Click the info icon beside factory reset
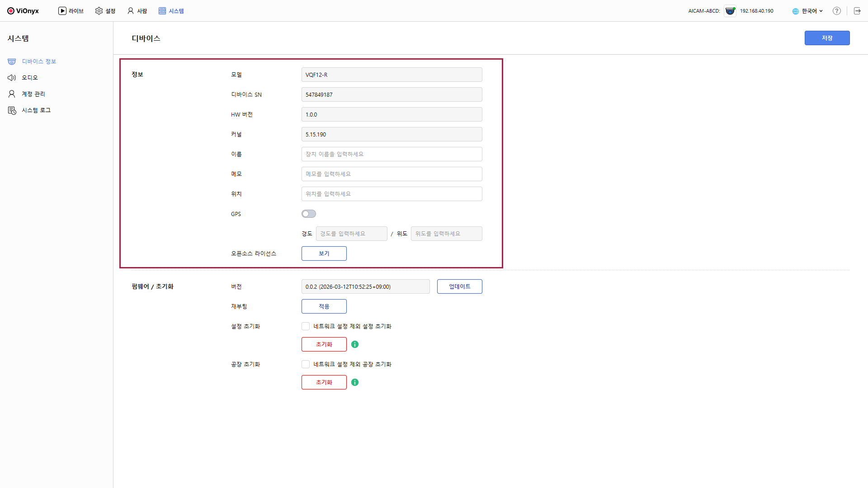868x488 pixels. click(x=355, y=382)
